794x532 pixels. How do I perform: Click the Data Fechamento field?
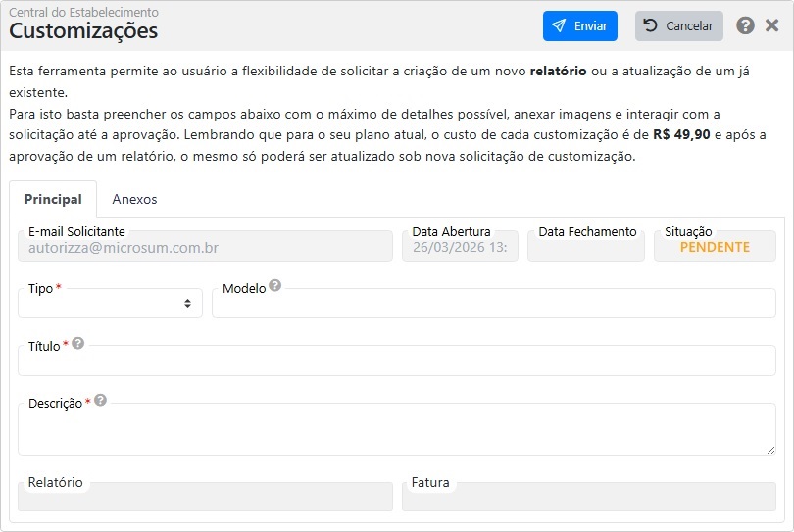pyautogui.click(x=585, y=248)
